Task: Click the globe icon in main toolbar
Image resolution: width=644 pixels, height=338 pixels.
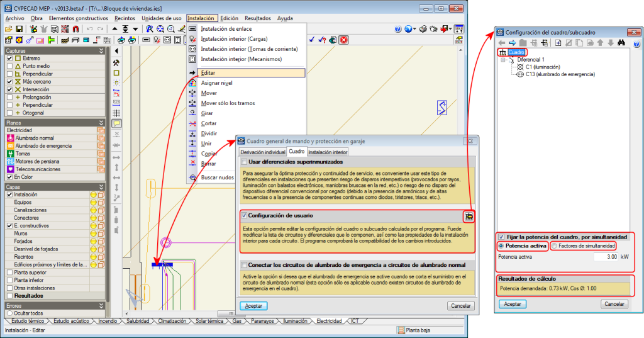Action: tap(408, 29)
